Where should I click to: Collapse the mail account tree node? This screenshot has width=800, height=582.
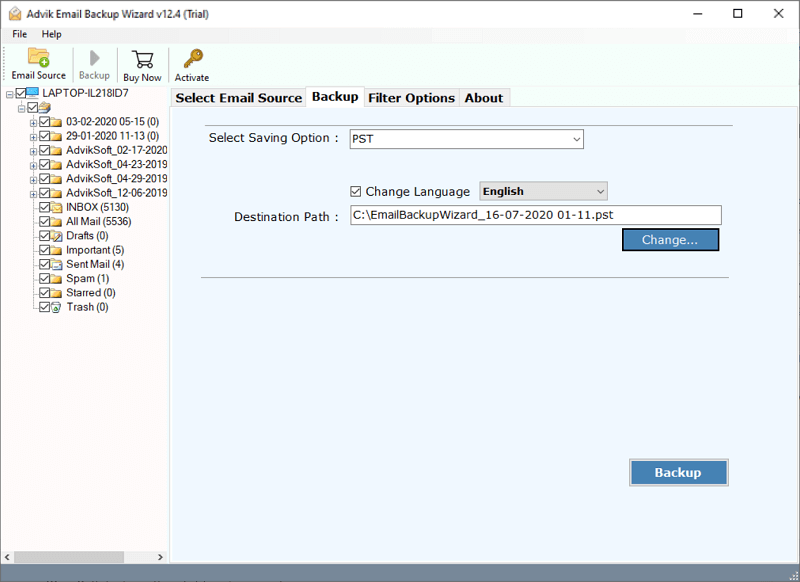[21, 109]
